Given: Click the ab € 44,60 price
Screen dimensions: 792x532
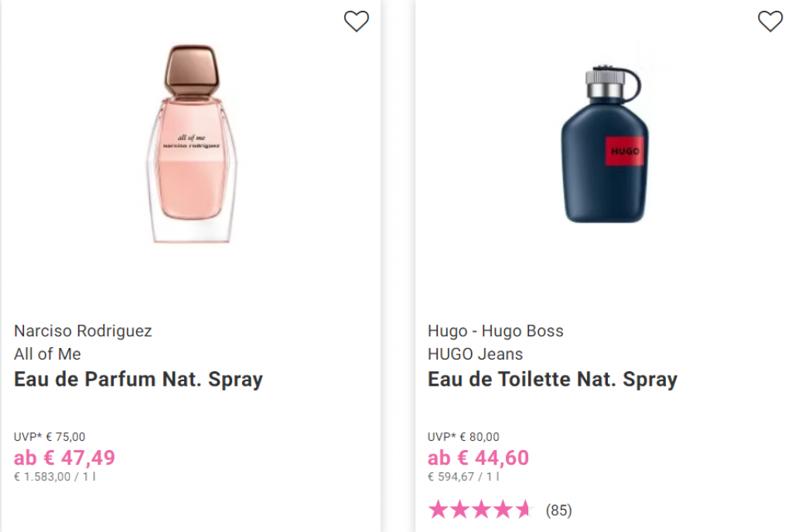Looking at the screenshot, I should 478,458.
